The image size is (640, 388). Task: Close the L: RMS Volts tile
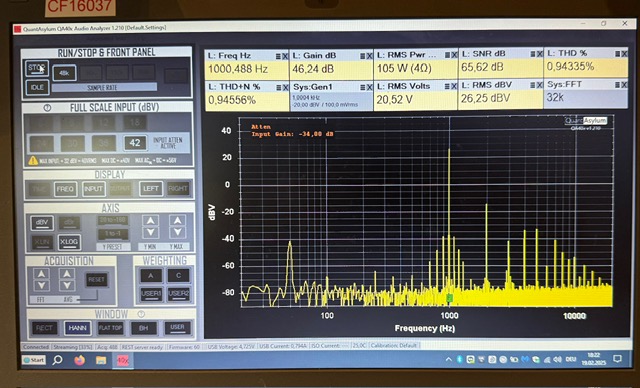tap(454, 86)
